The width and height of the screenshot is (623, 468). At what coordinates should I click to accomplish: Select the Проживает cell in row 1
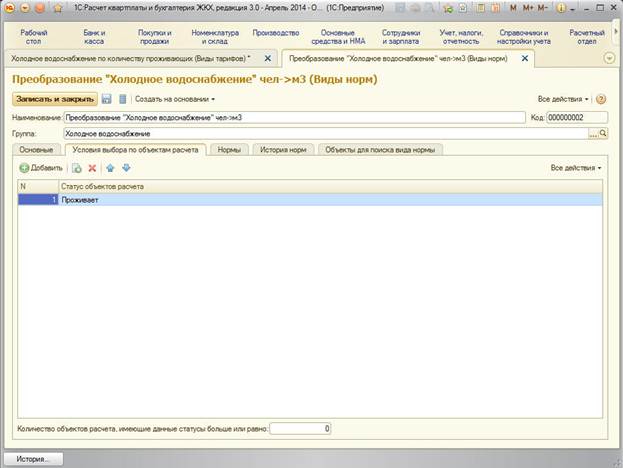[331, 200]
